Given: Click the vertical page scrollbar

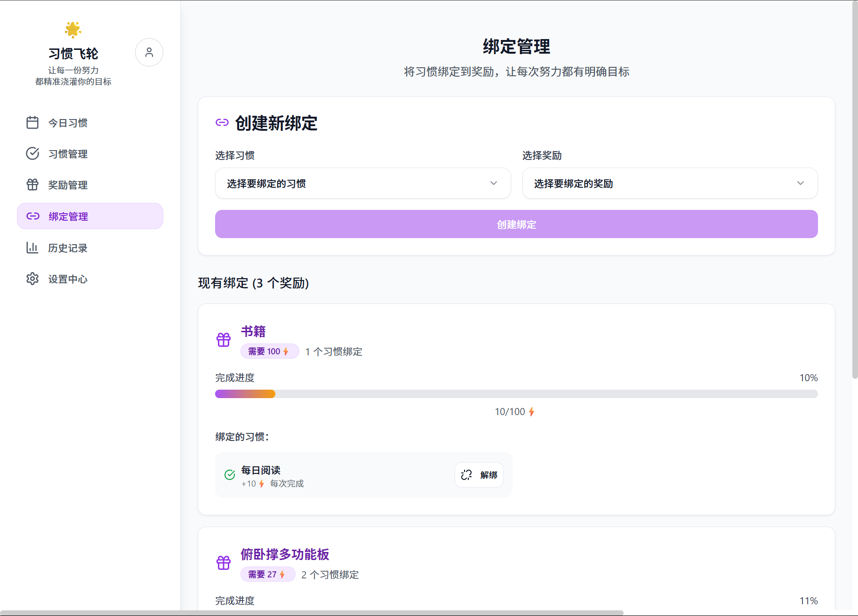Looking at the screenshot, I should (855, 190).
